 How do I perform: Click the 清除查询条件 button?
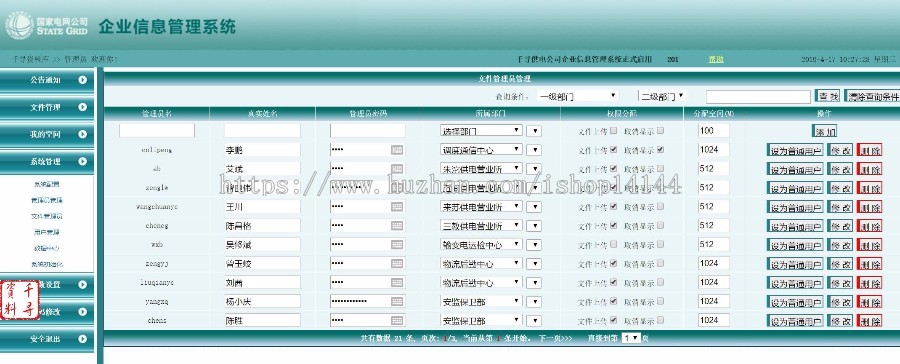click(x=872, y=96)
